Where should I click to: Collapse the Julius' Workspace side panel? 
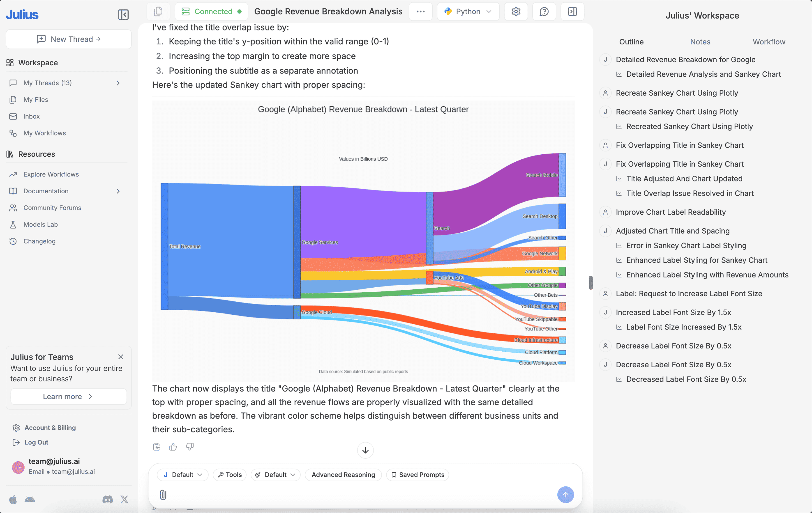572,11
